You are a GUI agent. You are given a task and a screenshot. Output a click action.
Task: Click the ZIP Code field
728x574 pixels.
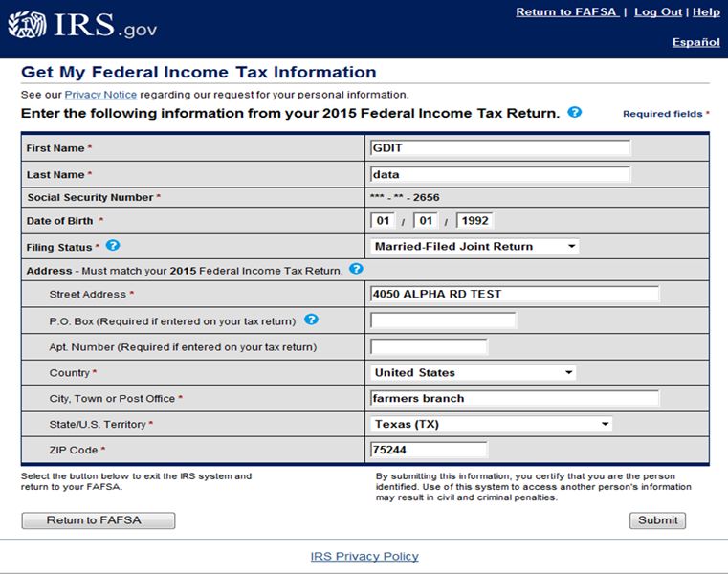429,450
